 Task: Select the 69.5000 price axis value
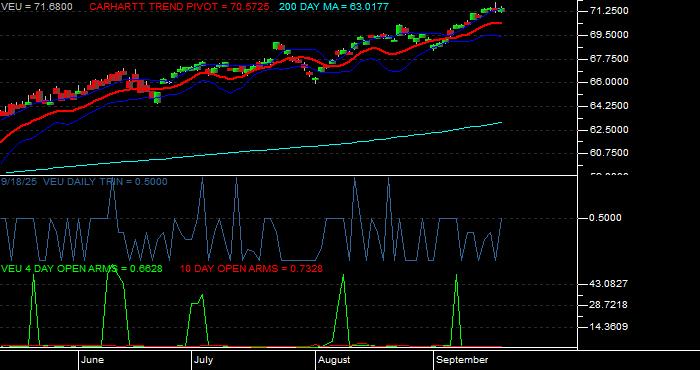click(609, 35)
